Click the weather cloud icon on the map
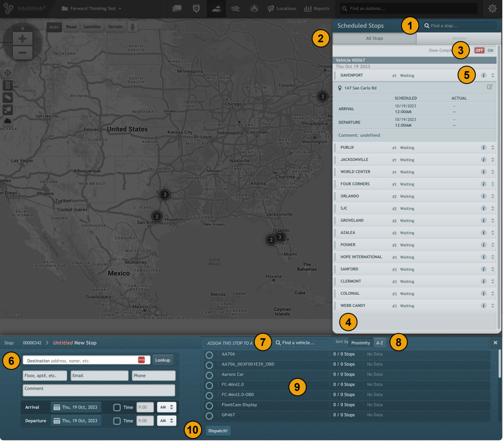This screenshot has width=504, height=442. click(8, 121)
